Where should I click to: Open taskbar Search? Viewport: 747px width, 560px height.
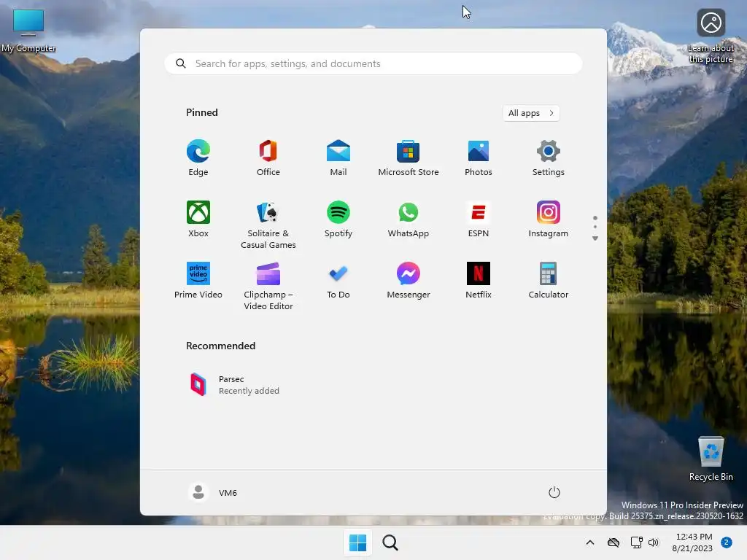tap(390, 542)
